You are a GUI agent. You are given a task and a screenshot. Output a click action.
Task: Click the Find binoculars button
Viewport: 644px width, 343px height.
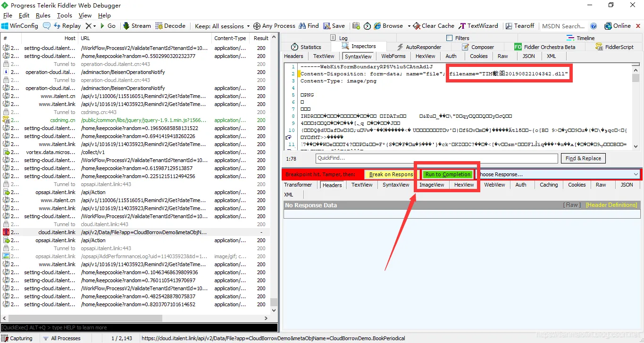pos(309,26)
